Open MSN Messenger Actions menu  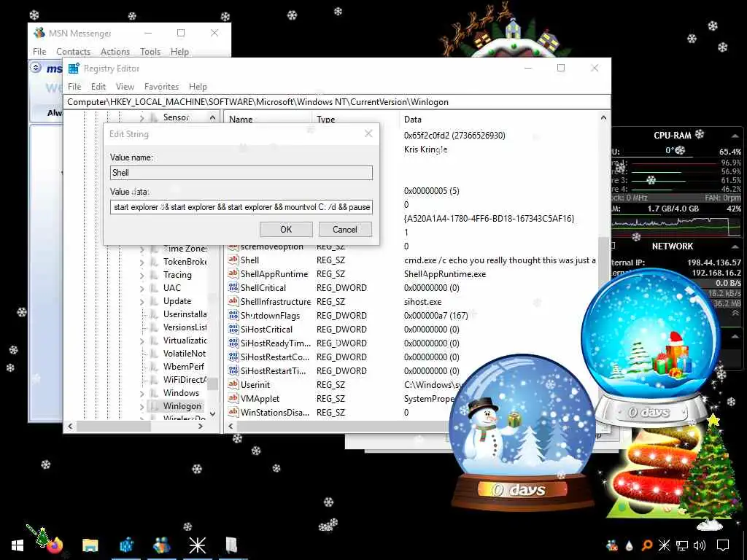pyautogui.click(x=115, y=52)
